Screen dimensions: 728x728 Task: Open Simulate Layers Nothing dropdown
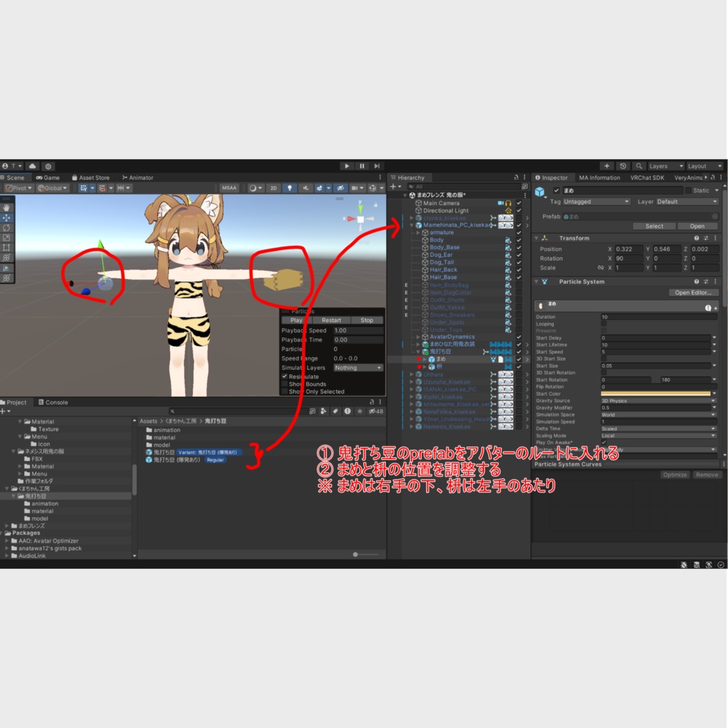point(358,368)
